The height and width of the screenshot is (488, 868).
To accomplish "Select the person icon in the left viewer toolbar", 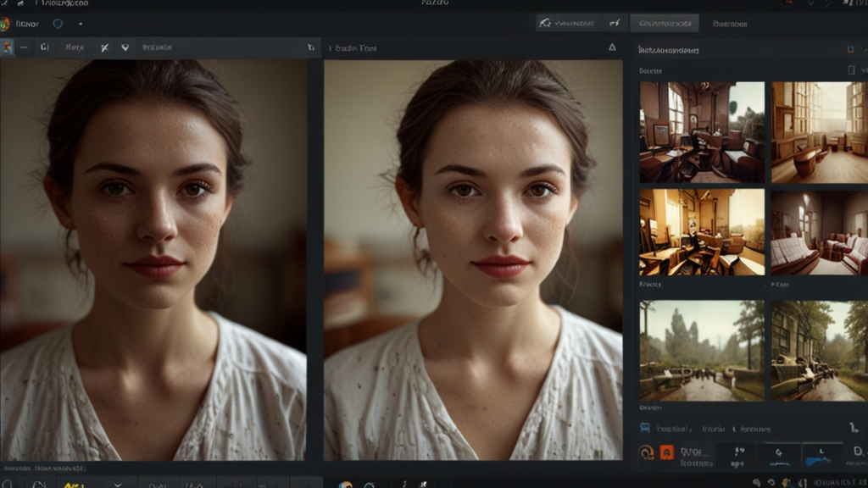I will pyautogui.click(x=7, y=47).
